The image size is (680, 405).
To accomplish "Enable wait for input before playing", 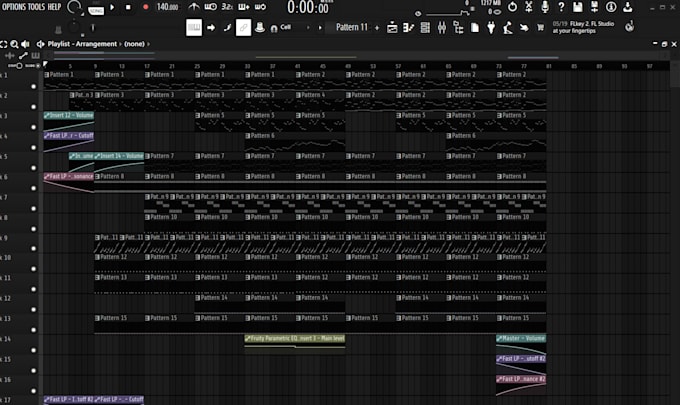I will pos(210,7).
